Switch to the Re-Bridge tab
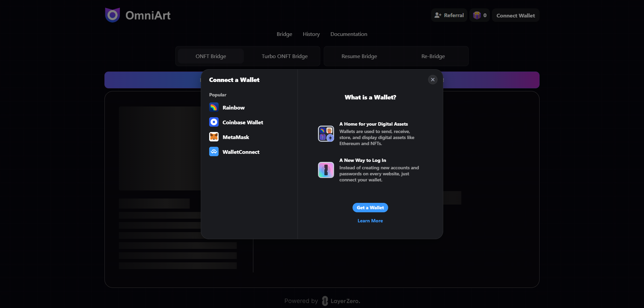 tap(433, 56)
